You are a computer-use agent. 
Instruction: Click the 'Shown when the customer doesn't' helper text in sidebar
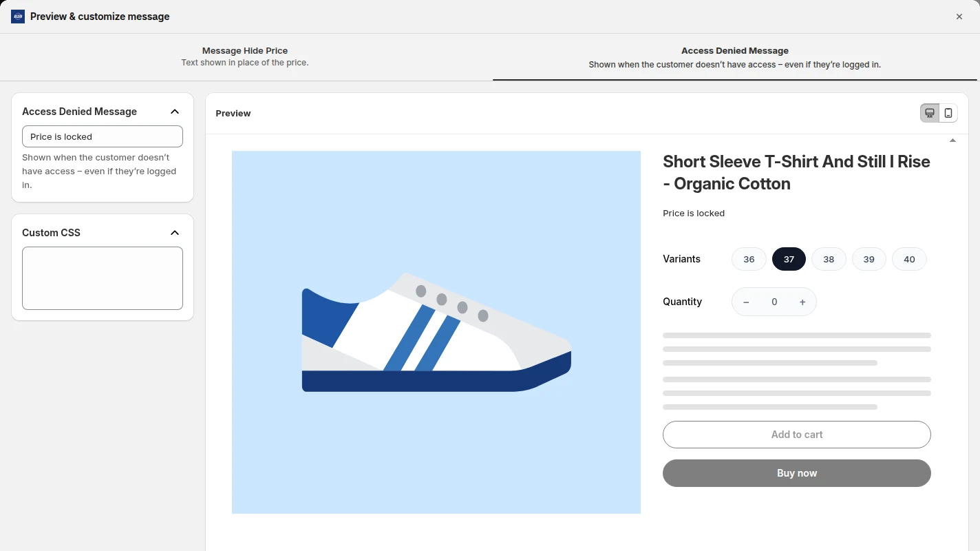click(x=99, y=171)
